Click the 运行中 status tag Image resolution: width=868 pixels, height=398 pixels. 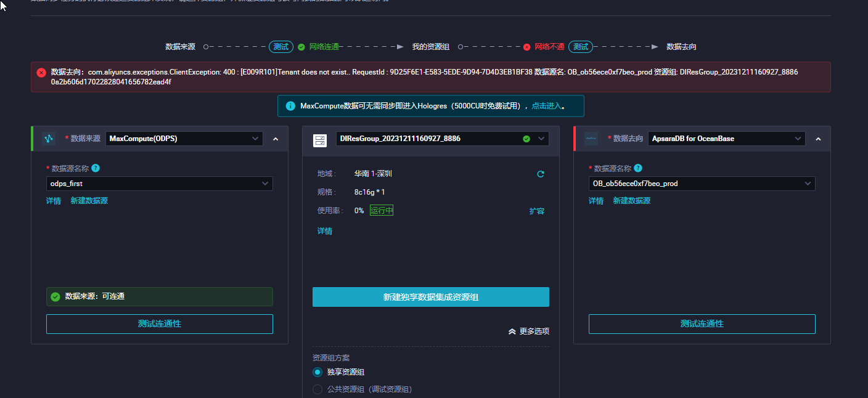click(x=382, y=211)
